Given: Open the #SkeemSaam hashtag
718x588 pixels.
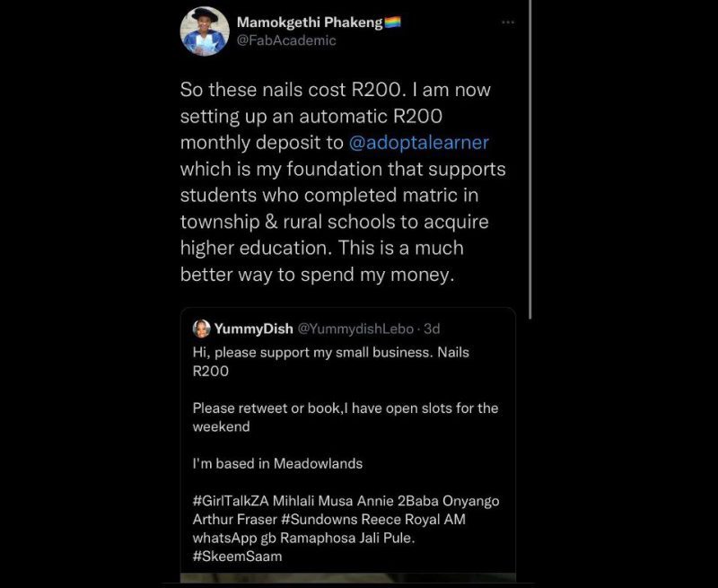Looking at the screenshot, I should point(237,557).
